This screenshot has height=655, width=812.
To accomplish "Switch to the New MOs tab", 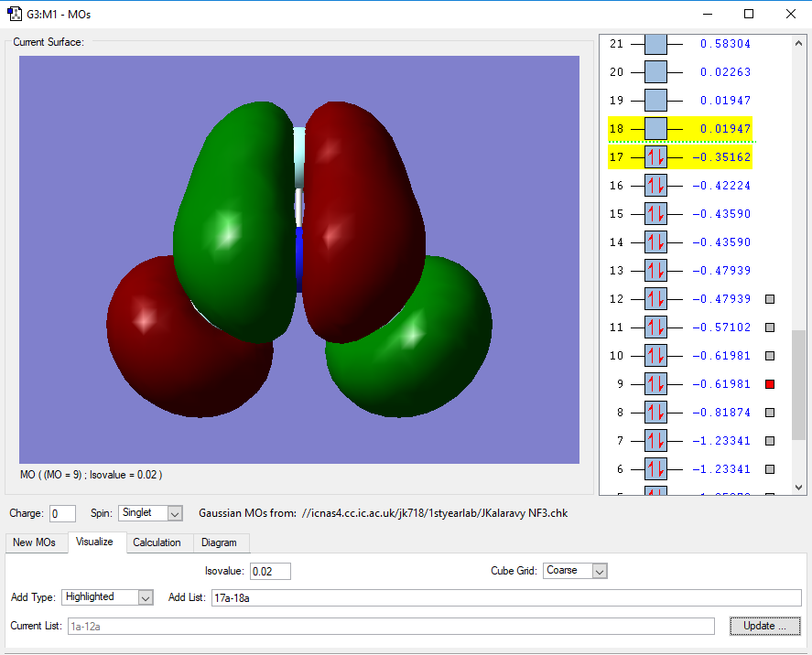I will click(x=35, y=542).
